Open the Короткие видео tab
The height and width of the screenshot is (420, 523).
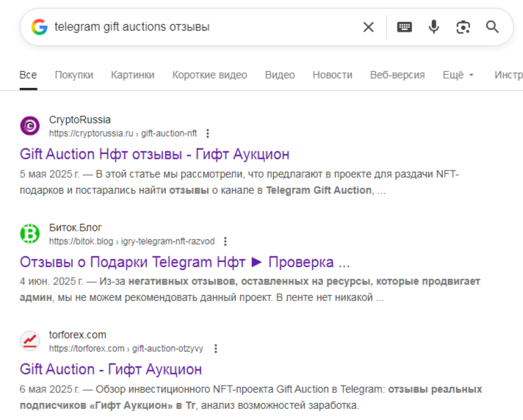209,75
